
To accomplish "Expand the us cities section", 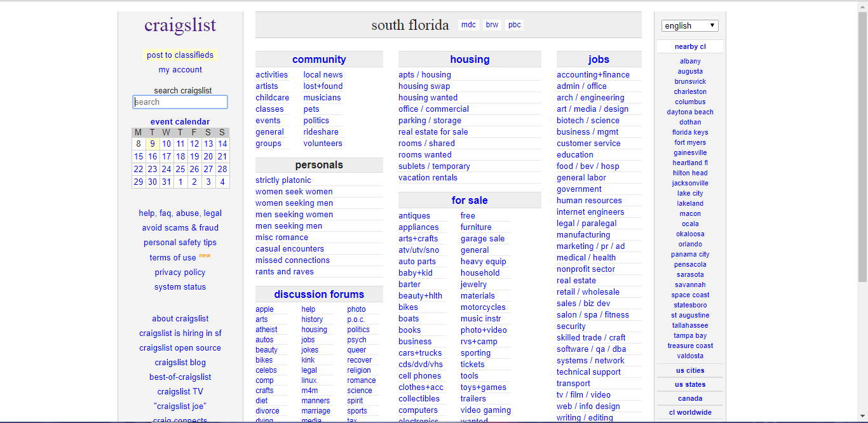I will point(689,370).
